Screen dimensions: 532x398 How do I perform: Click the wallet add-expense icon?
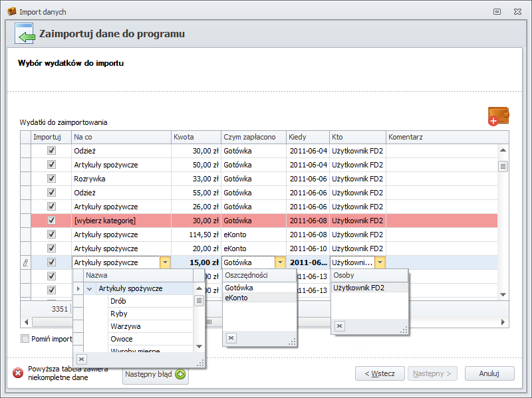[x=498, y=116]
